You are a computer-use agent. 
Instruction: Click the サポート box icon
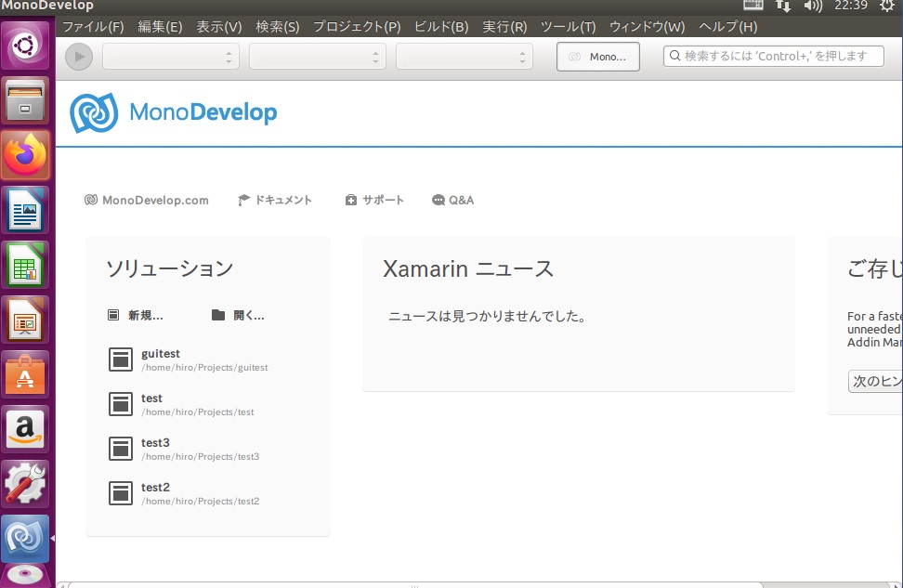click(350, 199)
